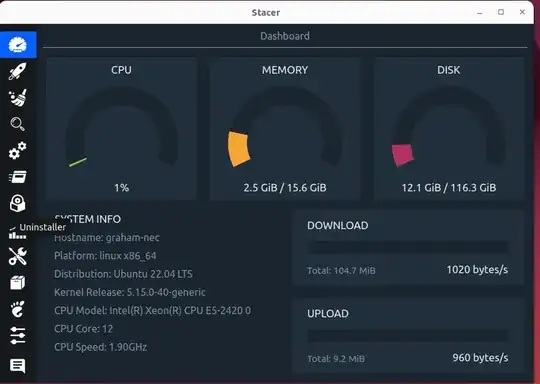Open the Dashboard speedometer icon
Viewport: 540px width, 384px height.
click(18, 45)
